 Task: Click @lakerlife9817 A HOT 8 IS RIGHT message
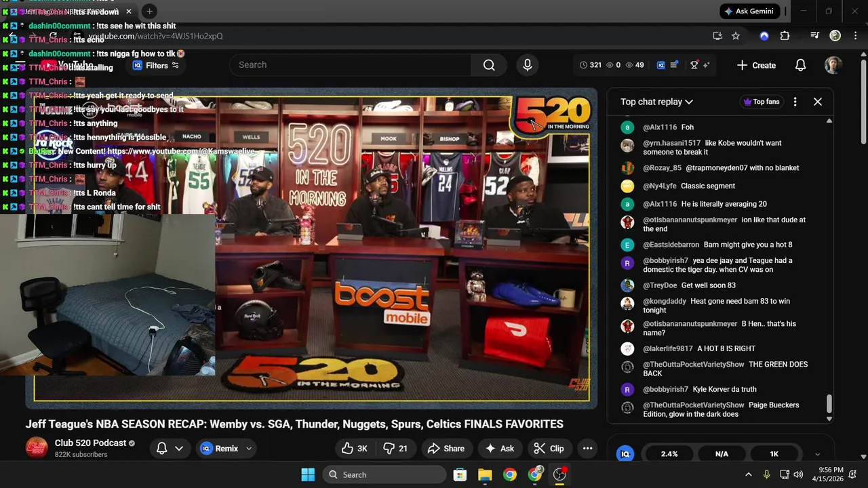[719, 348]
